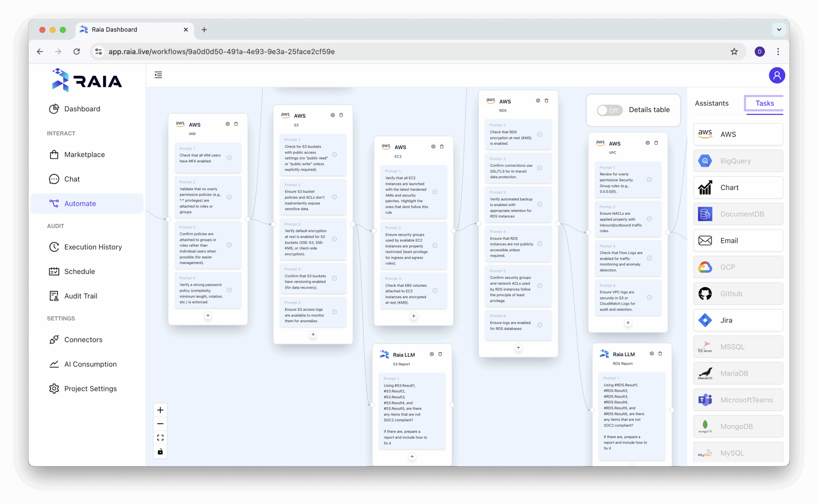
Task: Open settings gear on AWS IAM node
Action: 227,124
